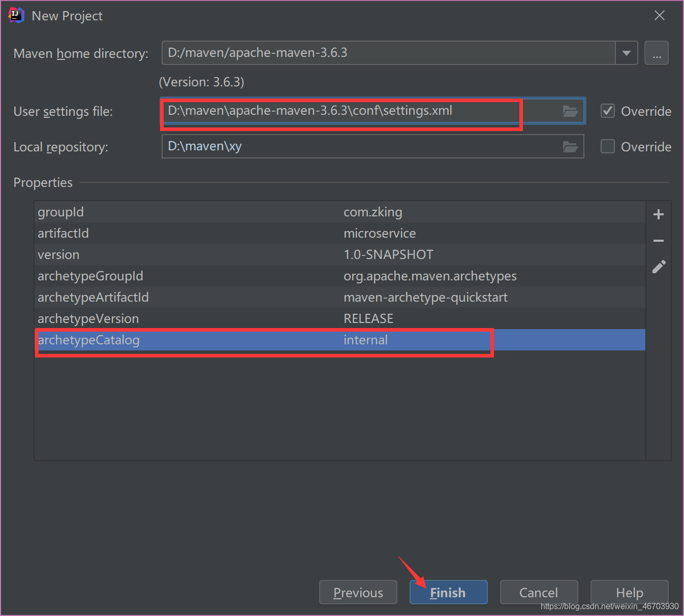This screenshot has height=616, width=684.
Task: Close the New Project dialog
Action: [660, 15]
